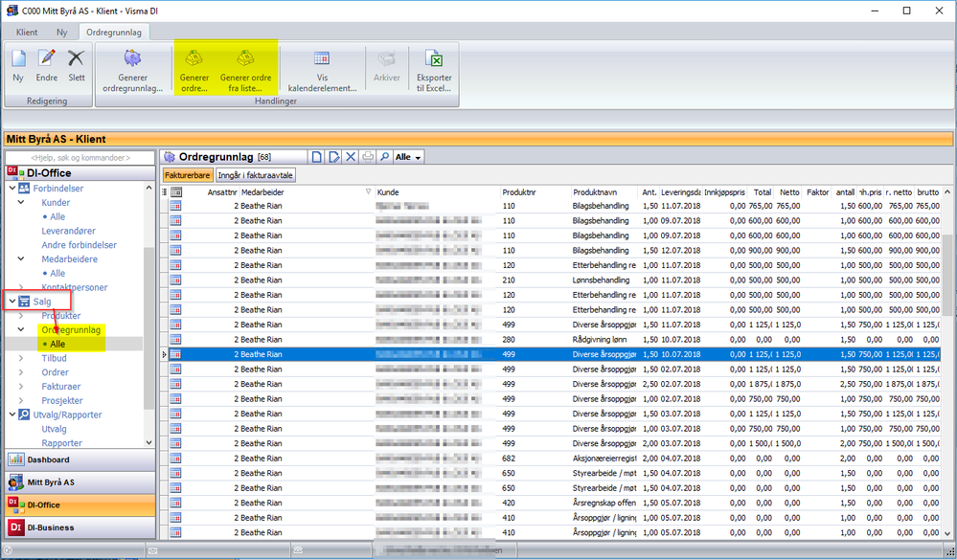Screen dimensions: 957x560
Task: Click Mitt Byrå AS module icon
Action: pyautogui.click(x=16, y=482)
